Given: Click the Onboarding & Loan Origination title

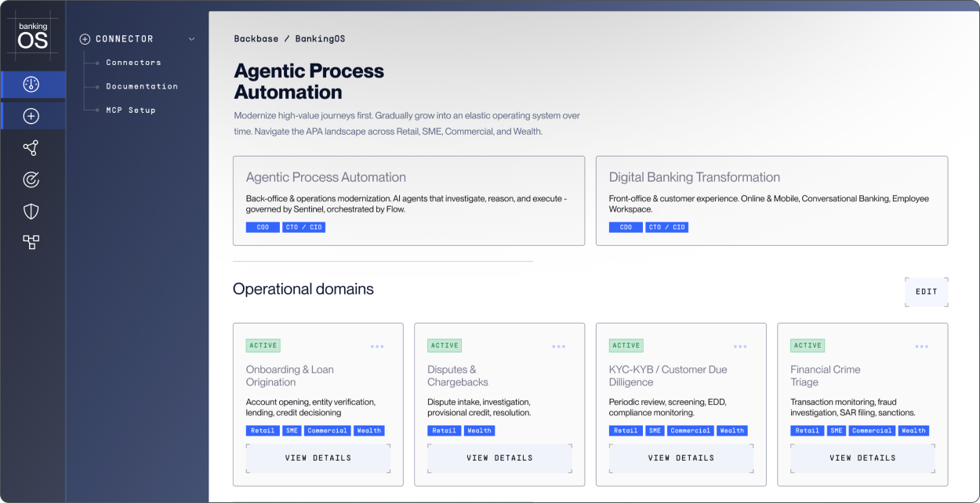Looking at the screenshot, I should pyautogui.click(x=290, y=376).
